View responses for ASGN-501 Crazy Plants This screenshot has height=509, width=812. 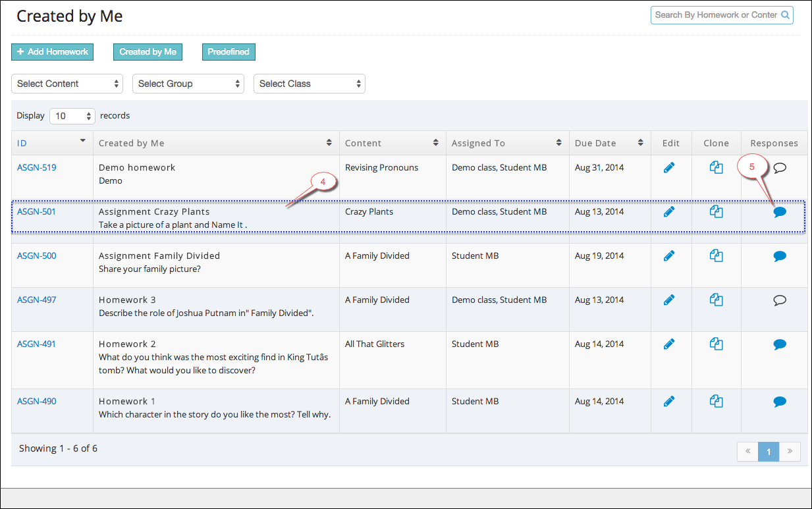(x=780, y=212)
